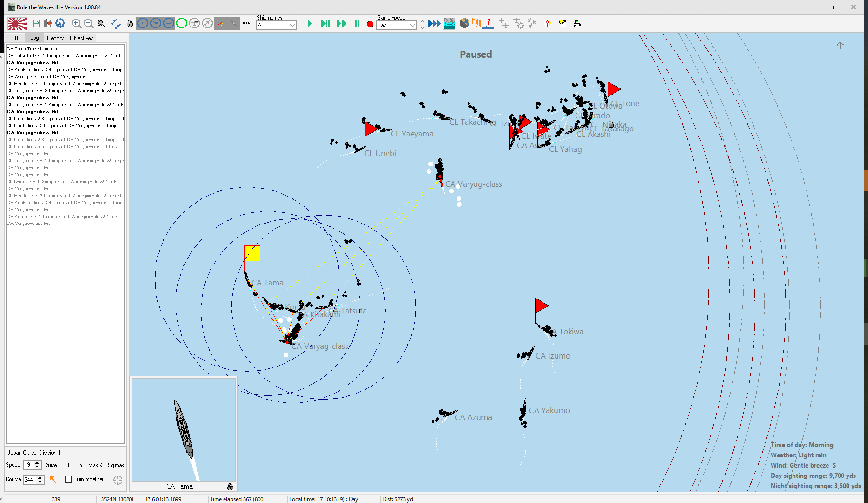Set speed to Cruise

[x=50, y=465]
